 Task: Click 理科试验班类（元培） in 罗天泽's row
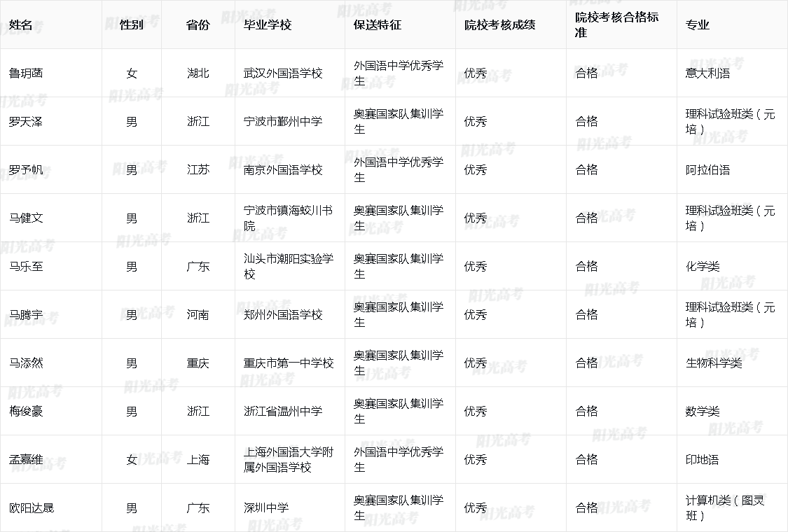(x=730, y=122)
